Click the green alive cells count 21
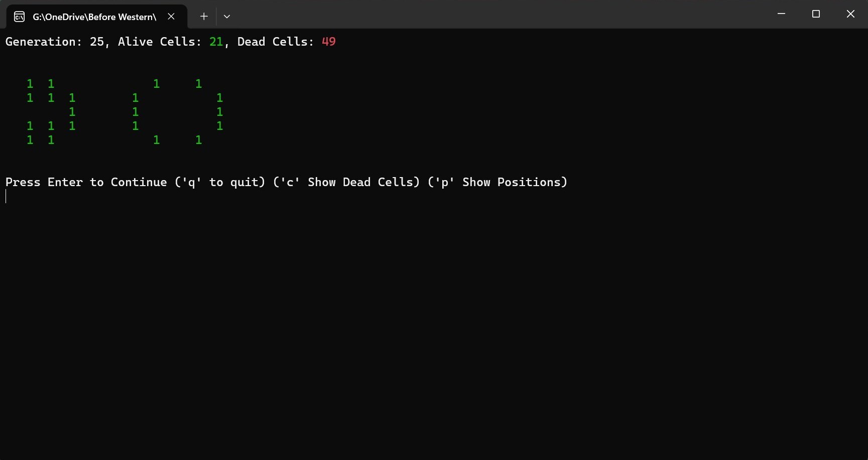The width and height of the screenshot is (868, 460). (216, 42)
